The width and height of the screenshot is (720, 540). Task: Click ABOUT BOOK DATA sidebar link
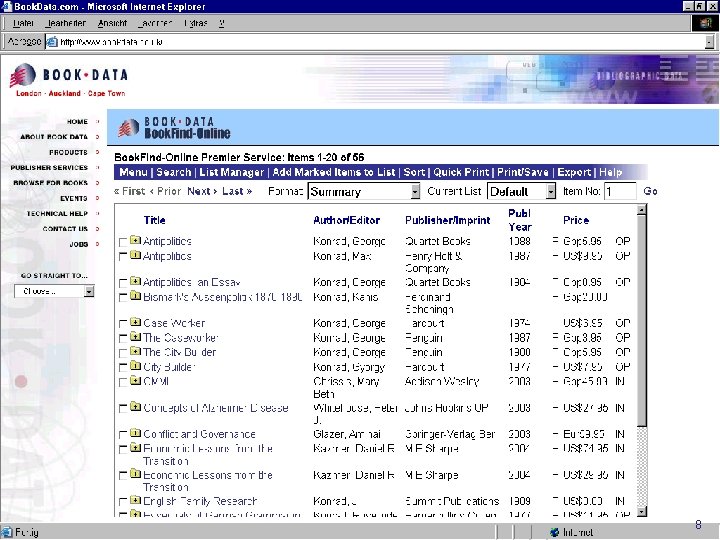pyautogui.click(x=54, y=137)
